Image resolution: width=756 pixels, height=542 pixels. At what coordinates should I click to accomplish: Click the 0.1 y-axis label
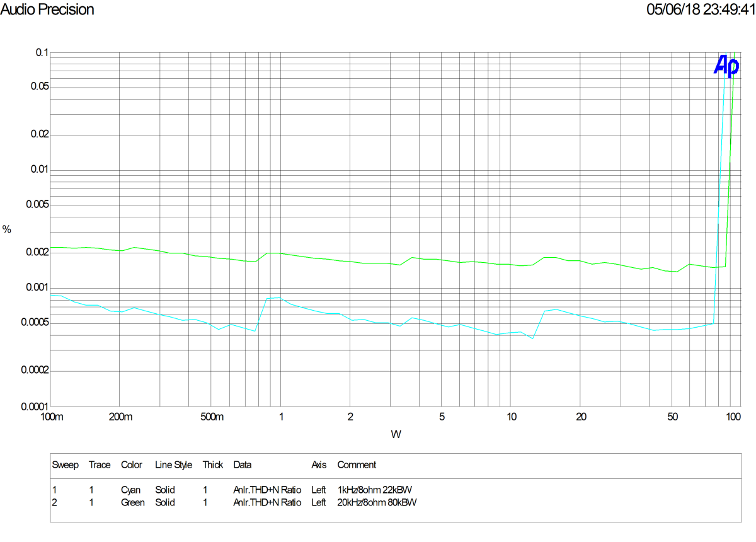(42, 53)
